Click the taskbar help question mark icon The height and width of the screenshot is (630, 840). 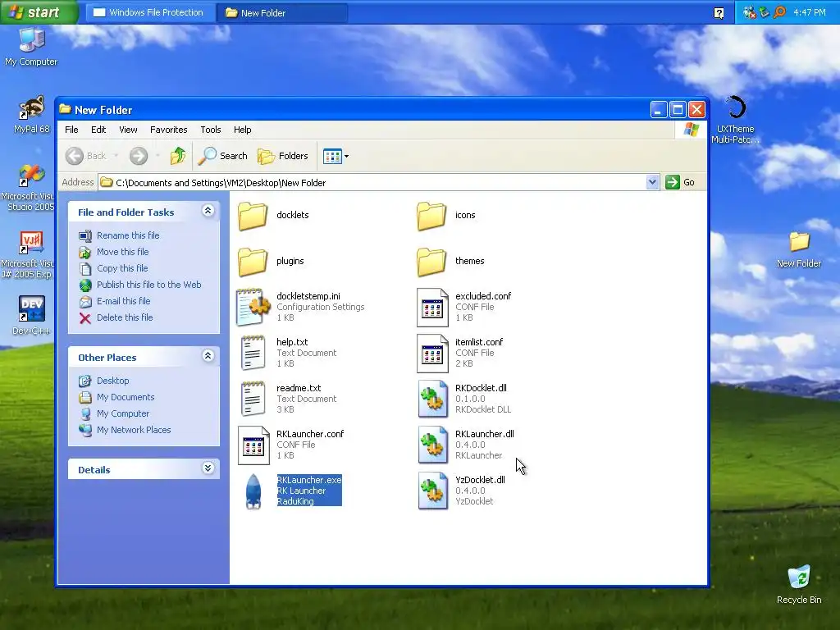click(x=719, y=13)
